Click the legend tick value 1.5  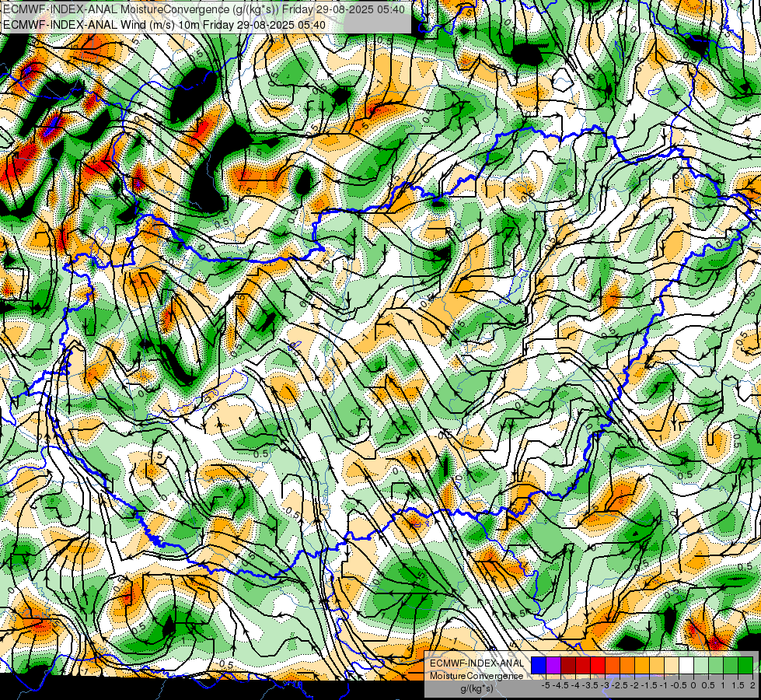738,685
